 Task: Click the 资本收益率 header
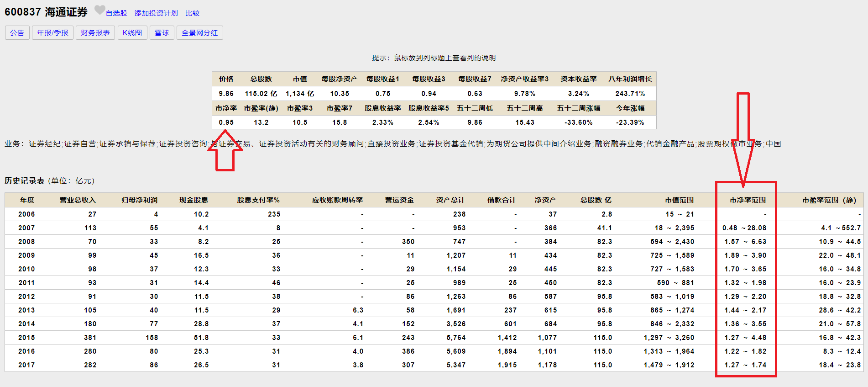coord(578,79)
